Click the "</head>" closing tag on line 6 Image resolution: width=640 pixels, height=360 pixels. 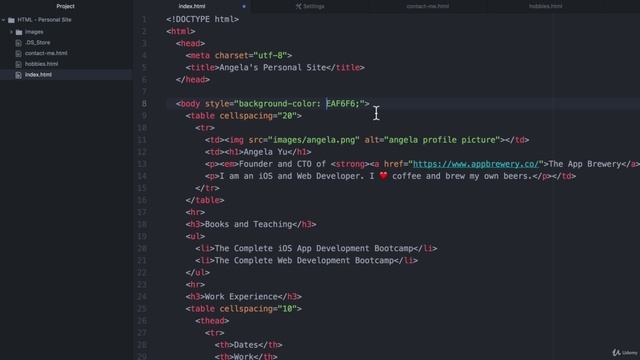193,80
